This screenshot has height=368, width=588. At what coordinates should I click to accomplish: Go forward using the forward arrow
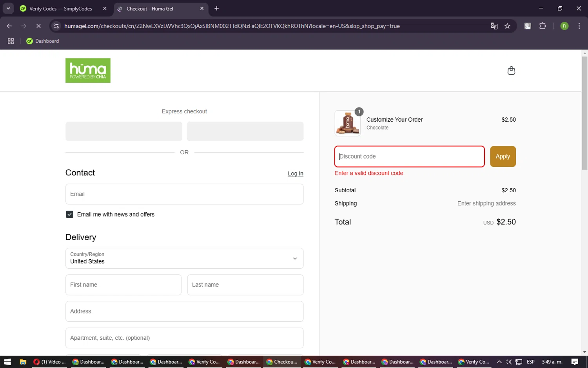pos(24,26)
